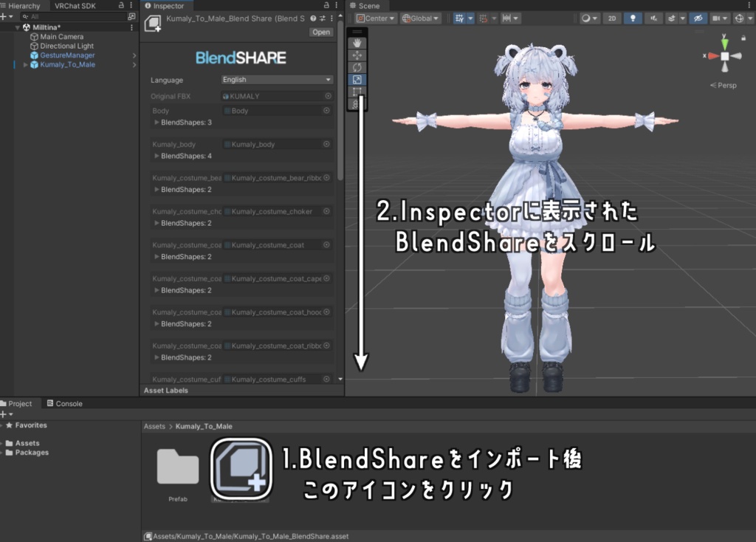Click the Open button in Inspector

tap(321, 32)
